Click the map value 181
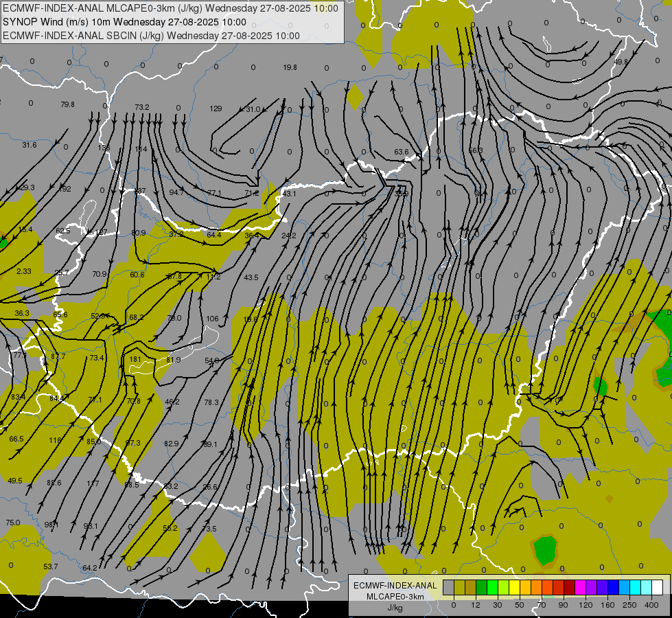Viewport: 672px width, 618px height. pyautogui.click(x=135, y=359)
